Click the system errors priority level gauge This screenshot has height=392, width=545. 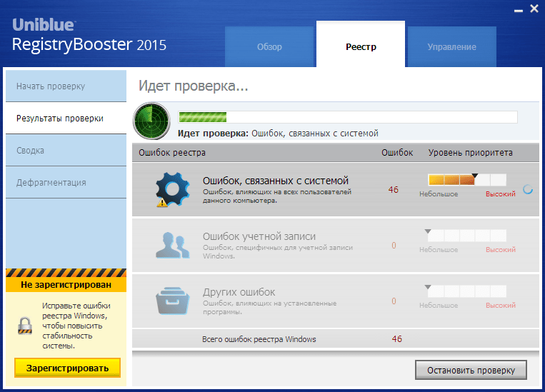coord(467,180)
